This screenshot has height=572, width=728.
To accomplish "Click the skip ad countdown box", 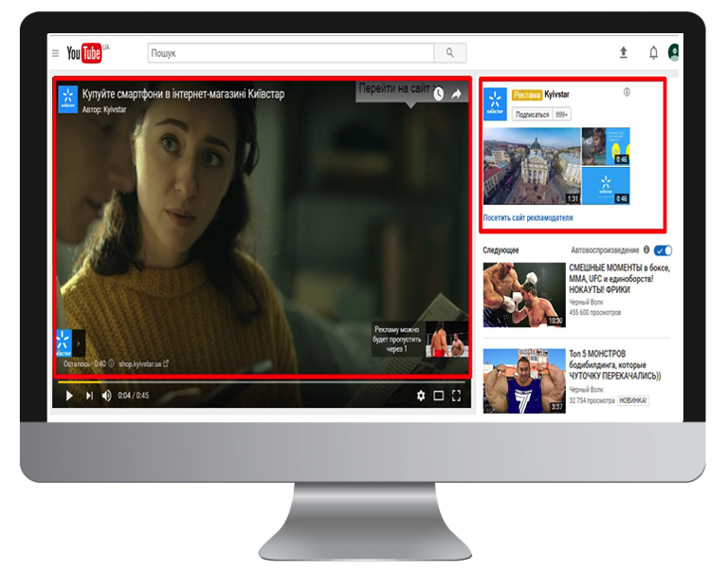I will click(397, 340).
